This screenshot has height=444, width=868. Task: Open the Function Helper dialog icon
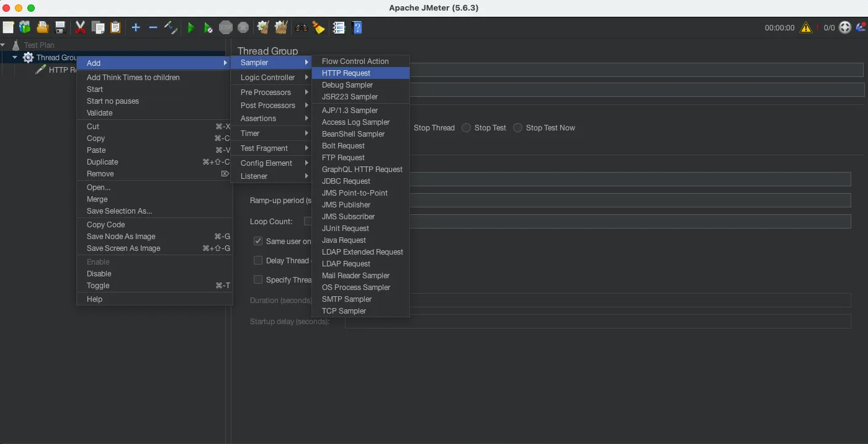click(339, 27)
